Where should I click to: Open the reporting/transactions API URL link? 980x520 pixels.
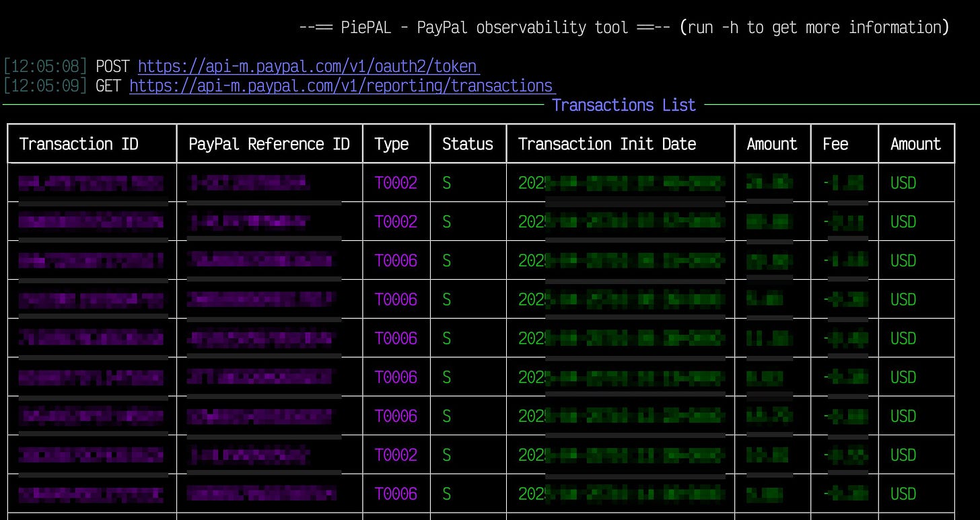coord(342,86)
